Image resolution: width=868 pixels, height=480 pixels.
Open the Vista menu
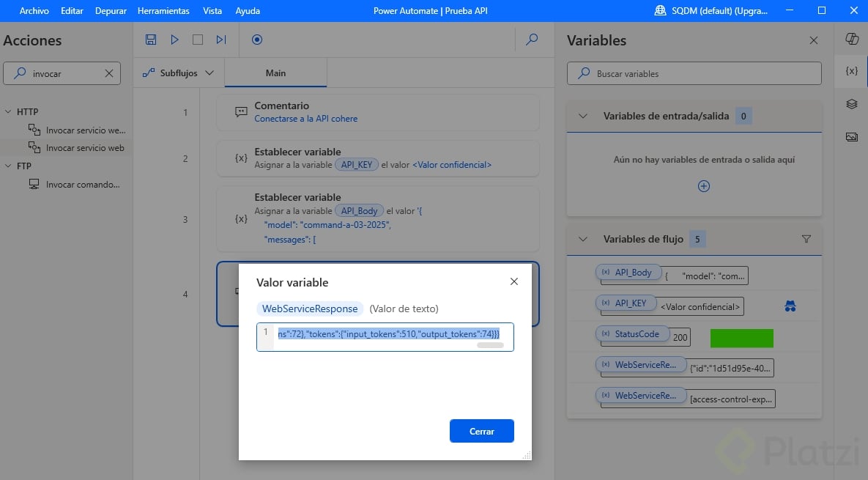tap(212, 10)
